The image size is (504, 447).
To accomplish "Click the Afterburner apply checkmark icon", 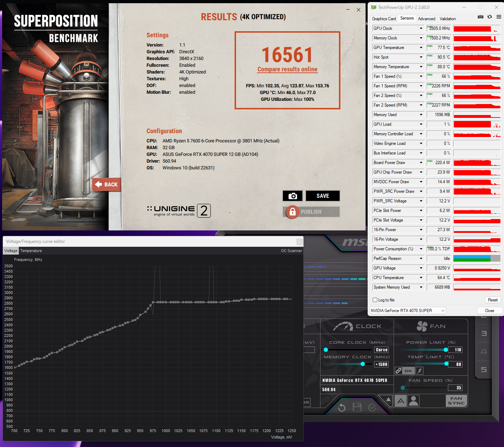I will coord(372,407).
